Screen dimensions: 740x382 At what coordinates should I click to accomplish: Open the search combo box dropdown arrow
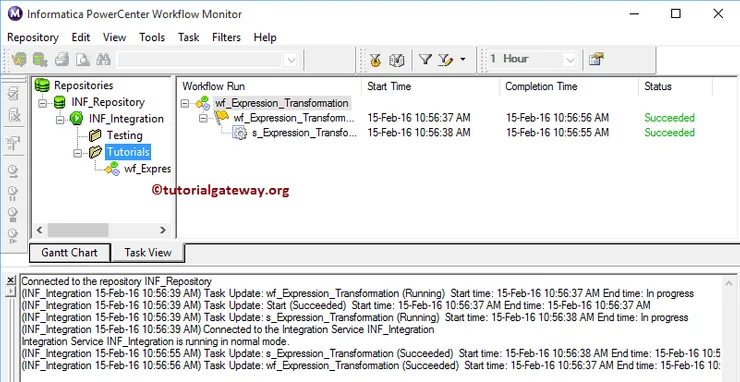pyautogui.click(x=291, y=60)
